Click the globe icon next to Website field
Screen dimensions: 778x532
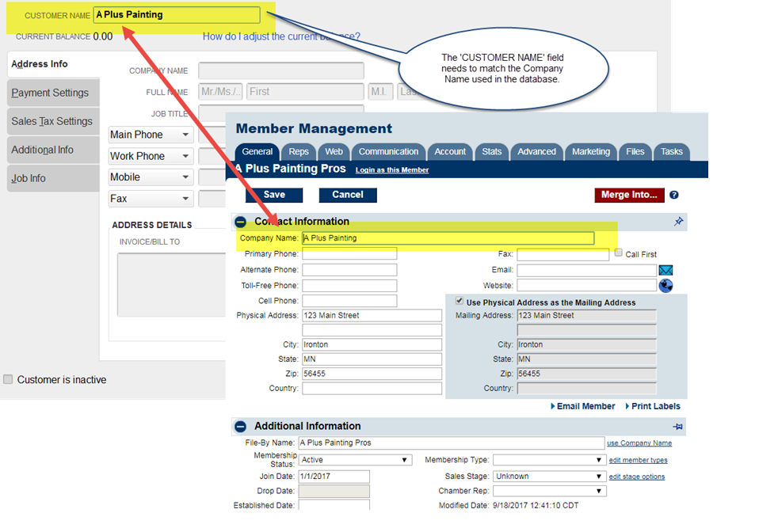665,286
